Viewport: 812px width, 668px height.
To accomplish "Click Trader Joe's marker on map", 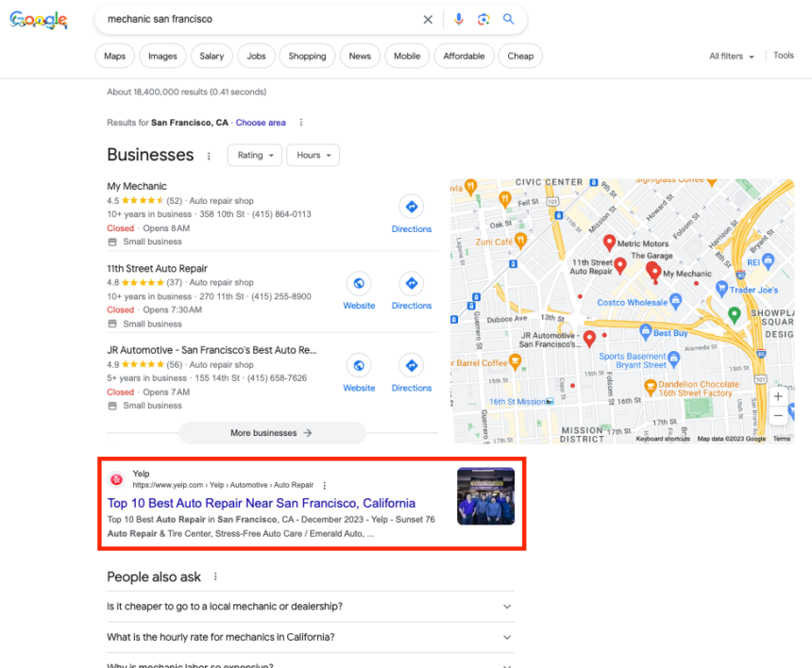I will coord(721,288).
